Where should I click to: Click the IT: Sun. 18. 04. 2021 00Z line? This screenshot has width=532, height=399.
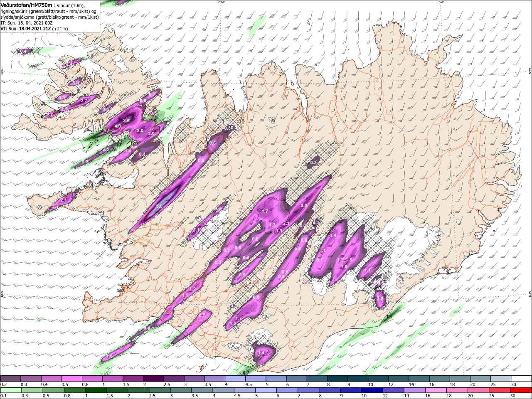(x=27, y=23)
